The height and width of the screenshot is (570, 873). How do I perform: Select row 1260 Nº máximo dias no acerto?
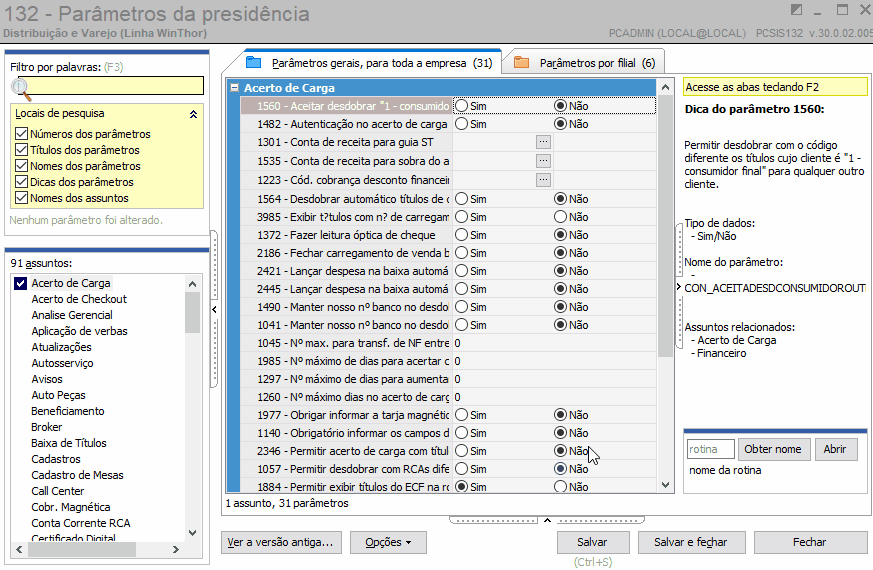point(448,397)
